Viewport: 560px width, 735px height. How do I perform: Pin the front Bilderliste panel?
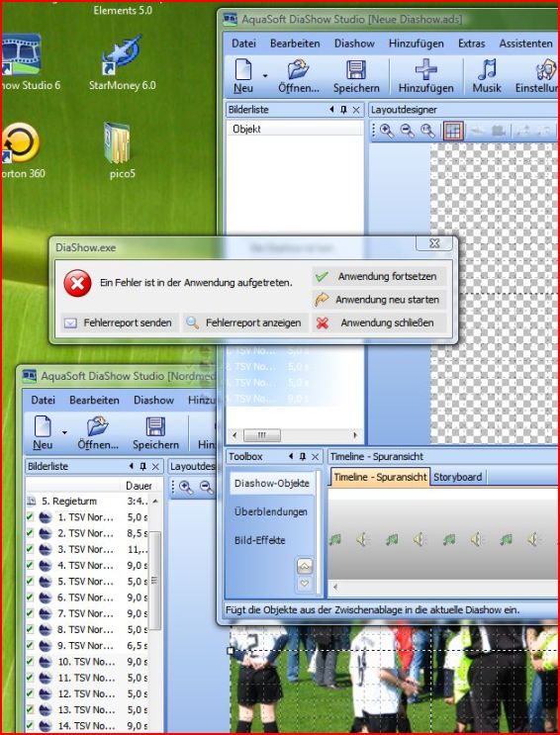pos(343,110)
